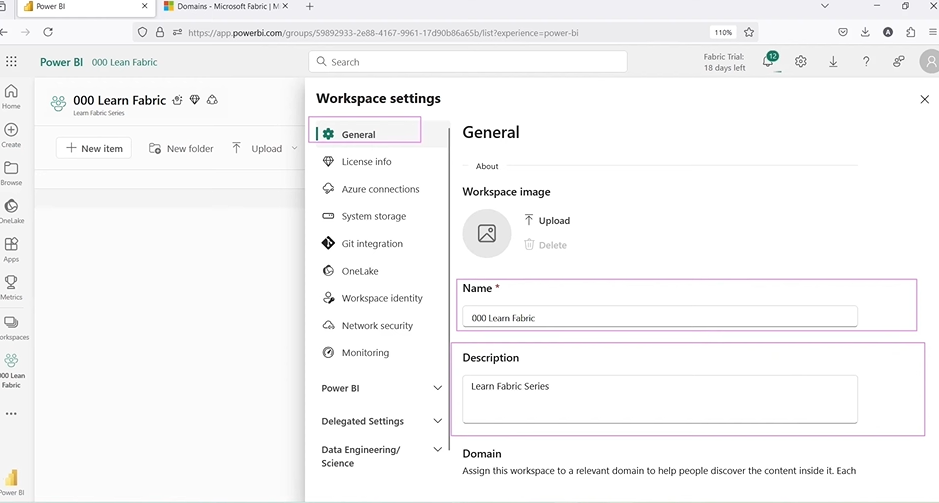Open the list all tabs chevron

click(x=825, y=6)
